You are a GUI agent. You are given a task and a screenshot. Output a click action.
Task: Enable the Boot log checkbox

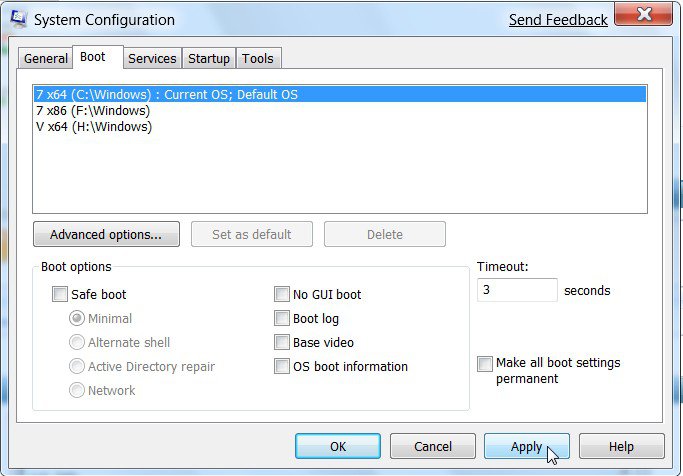[x=282, y=318]
